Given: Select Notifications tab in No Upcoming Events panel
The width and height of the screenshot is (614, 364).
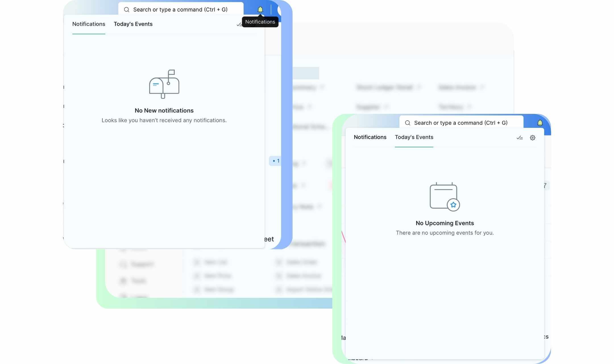Looking at the screenshot, I should (x=370, y=137).
